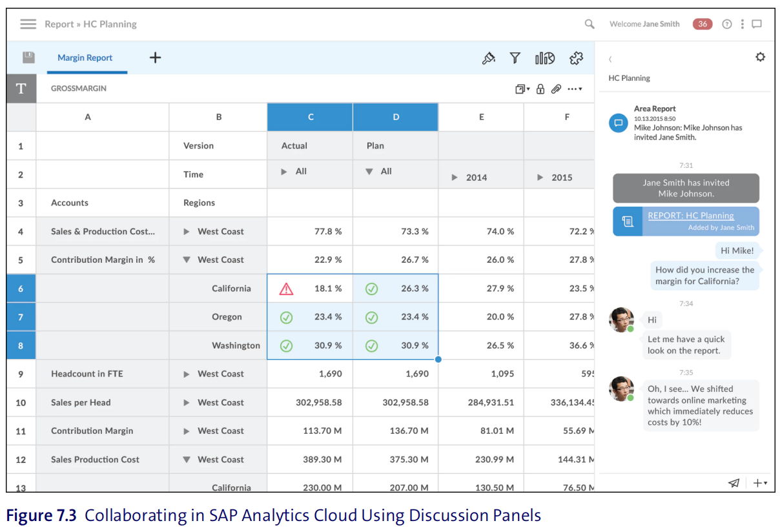This screenshot has width=780, height=532.
Task: Click the 'Jane Smith has invited Mike Johnson.' notice
Action: coord(686,188)
